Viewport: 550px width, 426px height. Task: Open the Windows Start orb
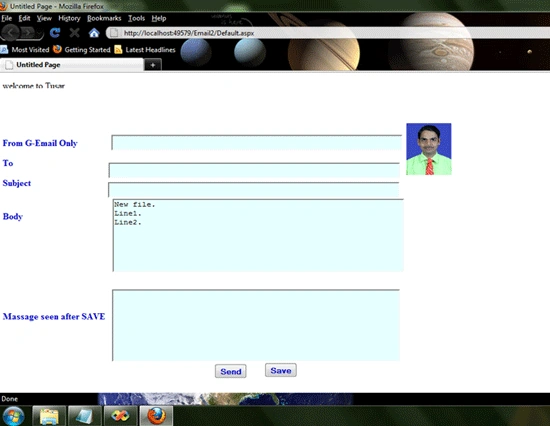[x=13, y=416]
